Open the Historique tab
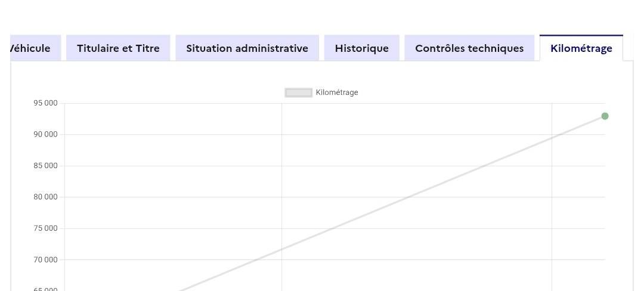 point(361,48)
